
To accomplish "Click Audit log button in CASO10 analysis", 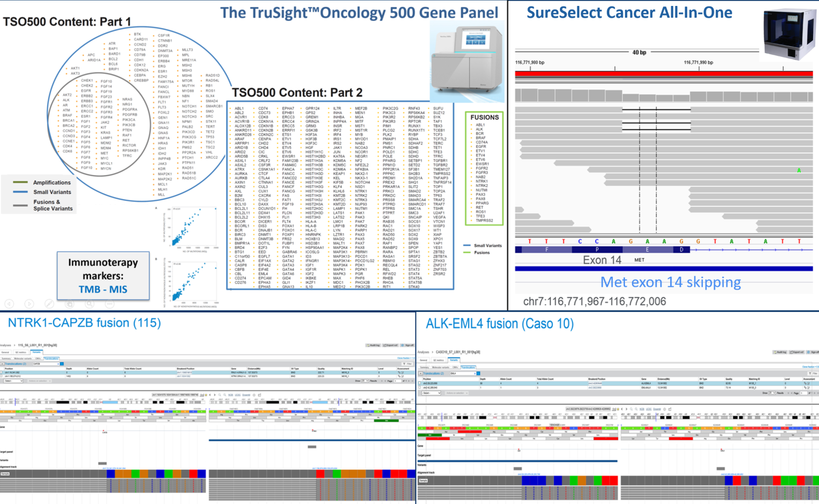I will [x=780, y=352].
